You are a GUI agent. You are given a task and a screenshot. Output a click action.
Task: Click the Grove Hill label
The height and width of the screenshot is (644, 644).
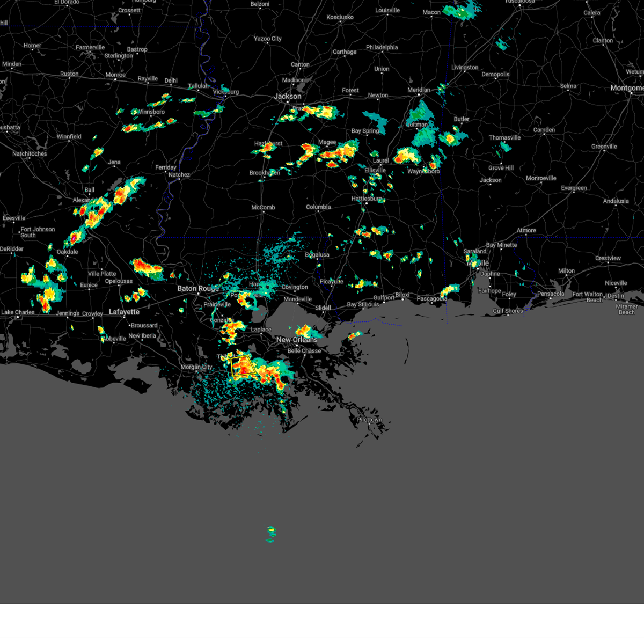click(x=501, y=168)
